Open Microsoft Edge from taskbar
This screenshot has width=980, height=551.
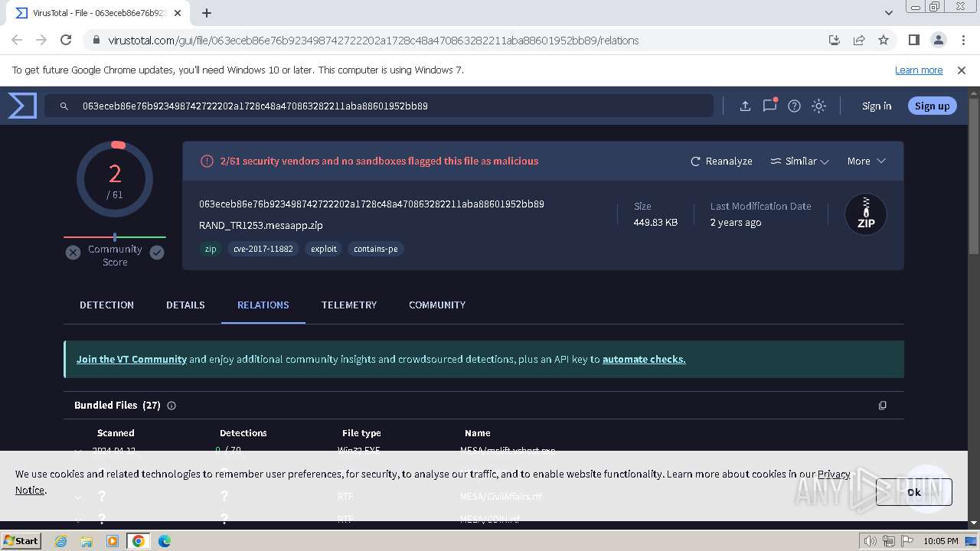pyautogui.click(x=165, y=541)
